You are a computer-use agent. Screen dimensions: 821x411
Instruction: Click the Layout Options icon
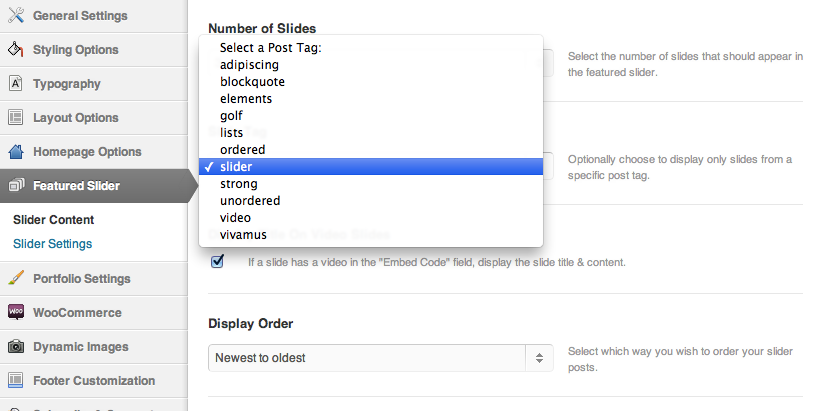tap(16, 118)
